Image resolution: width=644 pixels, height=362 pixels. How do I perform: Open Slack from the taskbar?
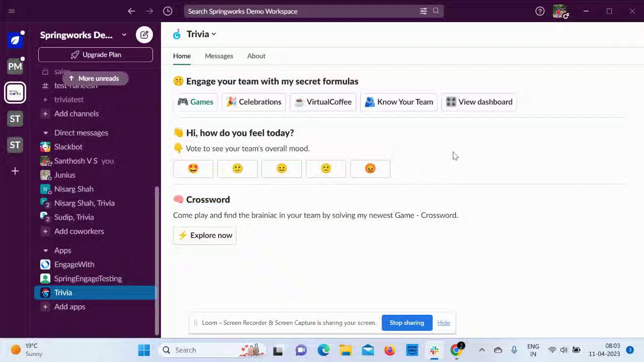[x=434, y=350]
